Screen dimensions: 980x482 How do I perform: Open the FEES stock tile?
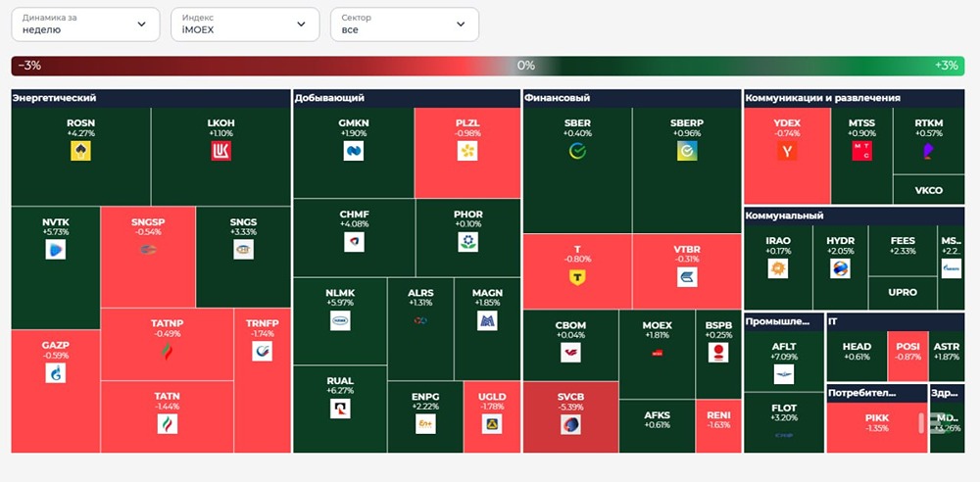point(903,251)
